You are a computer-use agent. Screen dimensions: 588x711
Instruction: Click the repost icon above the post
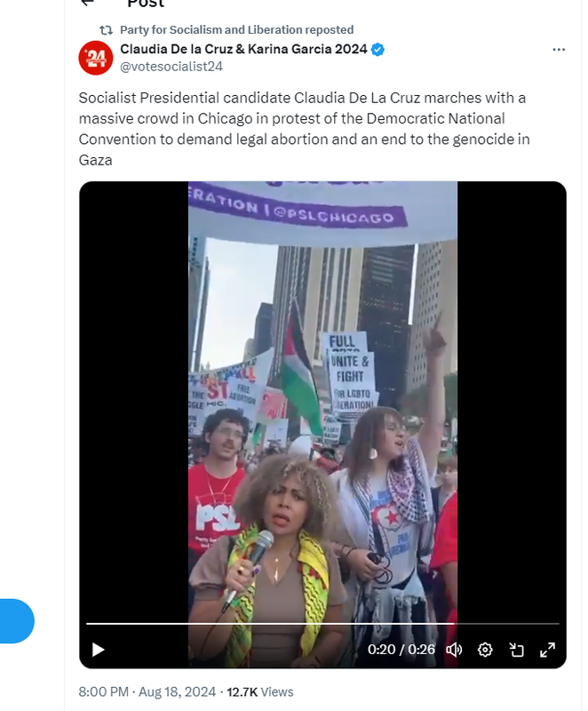tap(106, 30)
